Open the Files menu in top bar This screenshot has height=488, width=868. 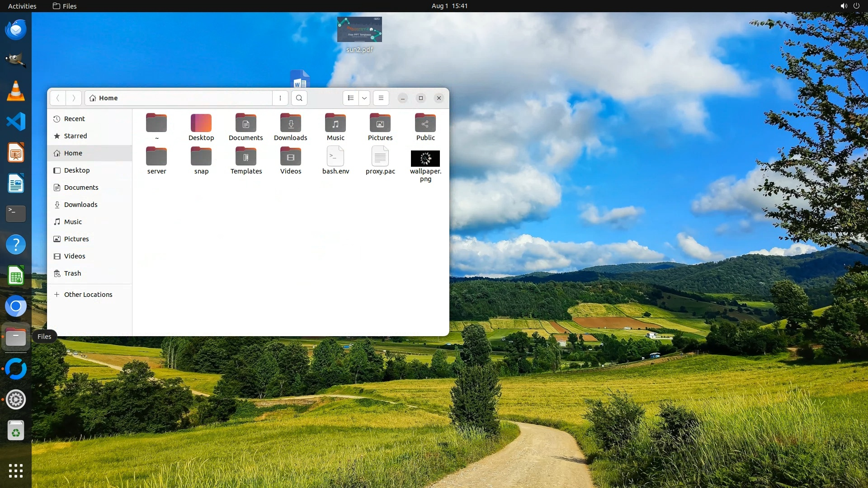[65, 6]
